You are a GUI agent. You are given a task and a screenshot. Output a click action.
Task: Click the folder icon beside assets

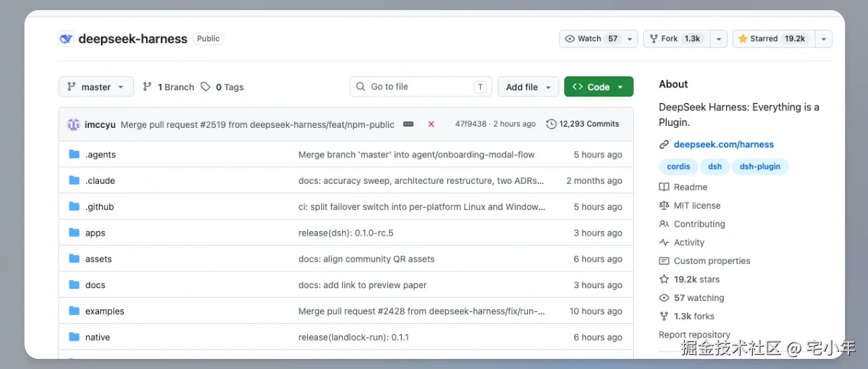coord(74,259)
